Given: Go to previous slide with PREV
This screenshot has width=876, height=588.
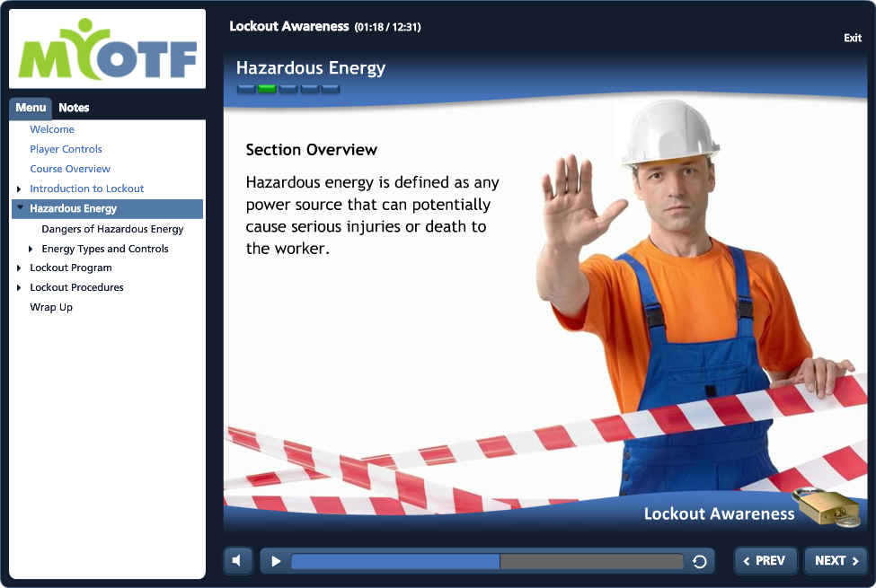Looking at the screenshot, I should coord(765,561).
